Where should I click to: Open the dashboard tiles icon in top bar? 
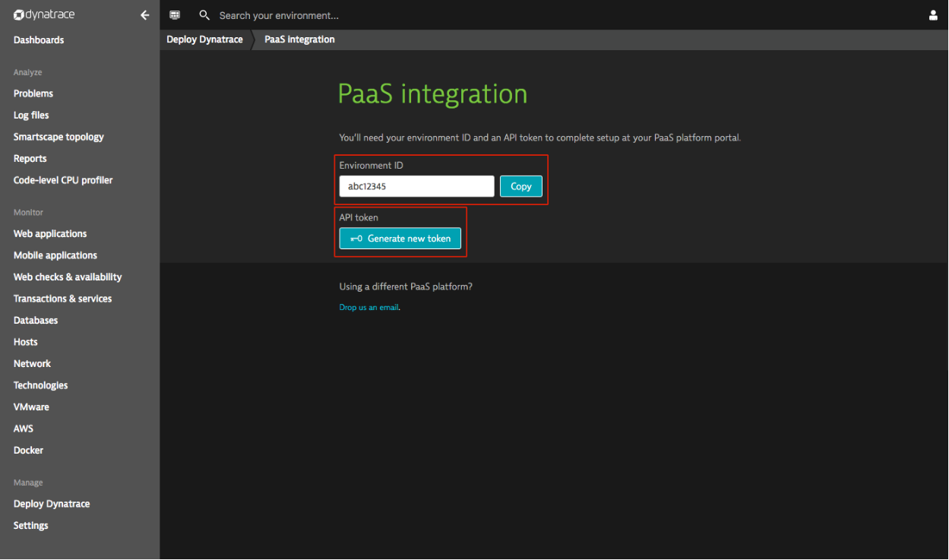coord(175,15)
